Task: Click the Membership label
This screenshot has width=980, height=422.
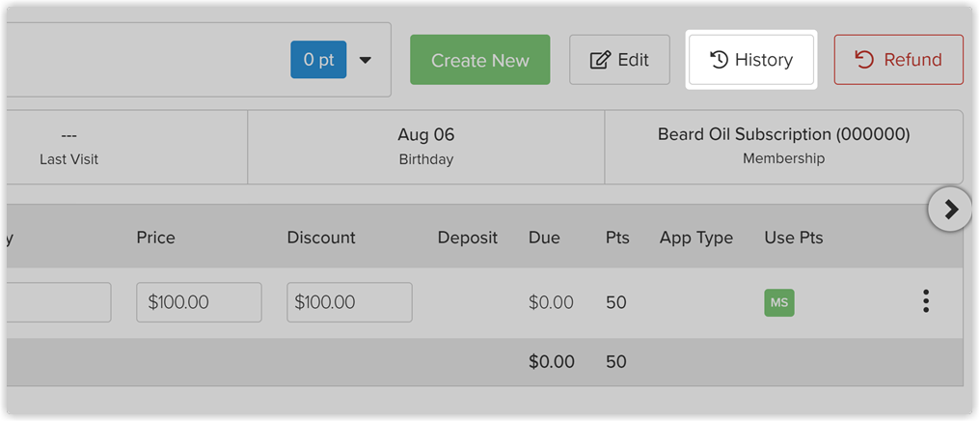Action: pos(784,159)
